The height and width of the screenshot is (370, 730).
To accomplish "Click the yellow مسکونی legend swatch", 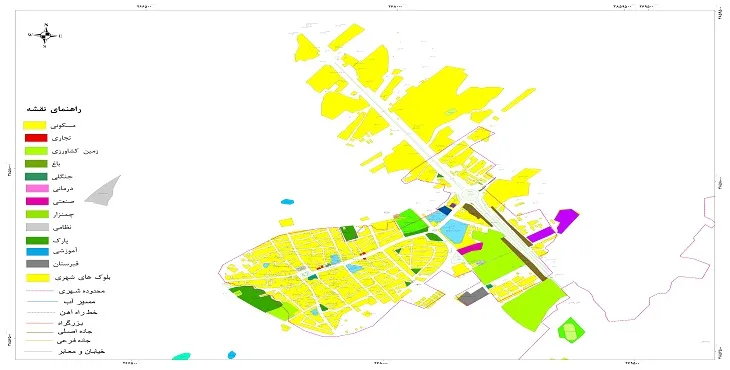I will (x=35, y=125).
